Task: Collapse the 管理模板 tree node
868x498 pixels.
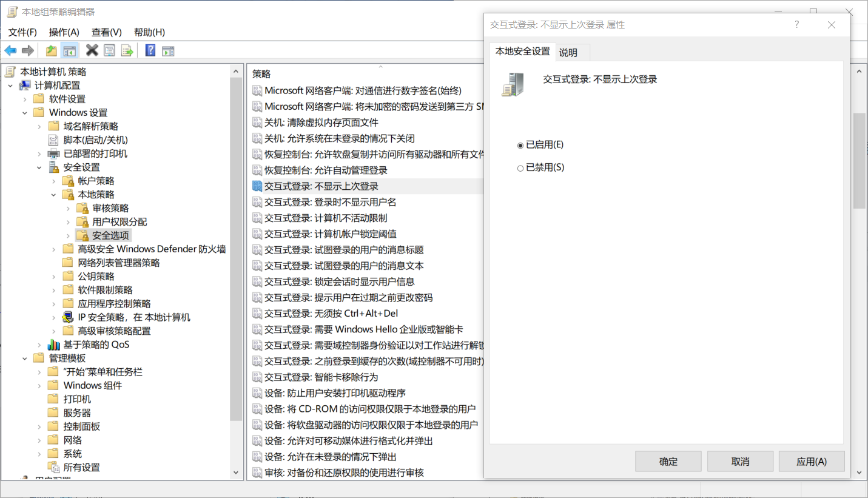Action: pyautogui.click(x=25, y=358)
